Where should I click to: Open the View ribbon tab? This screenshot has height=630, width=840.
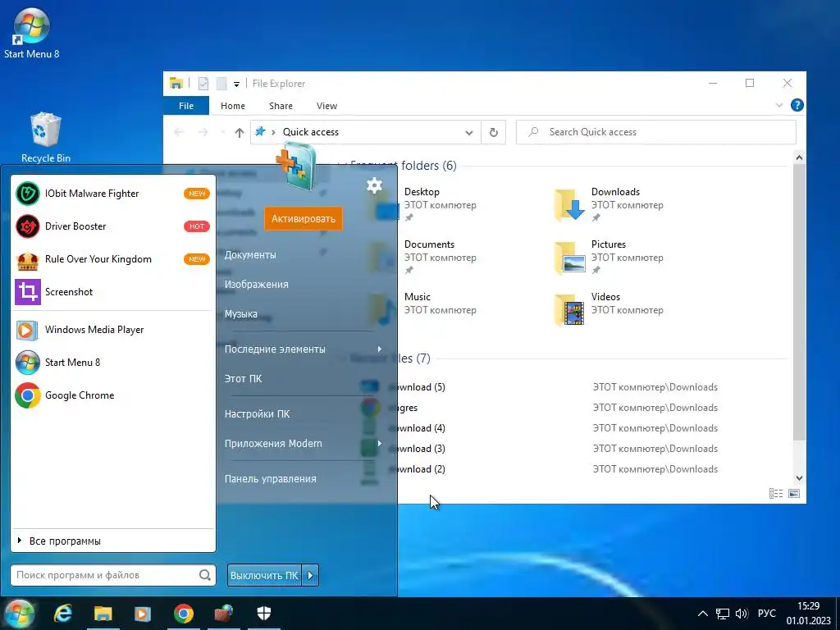pos(326,106)
